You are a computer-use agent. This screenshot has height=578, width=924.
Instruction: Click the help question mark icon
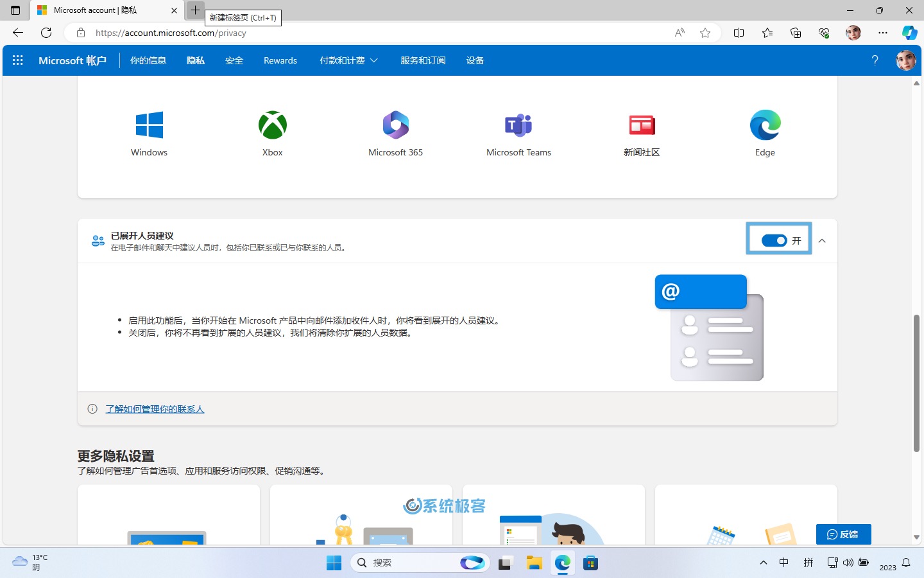tap(875, 60)
